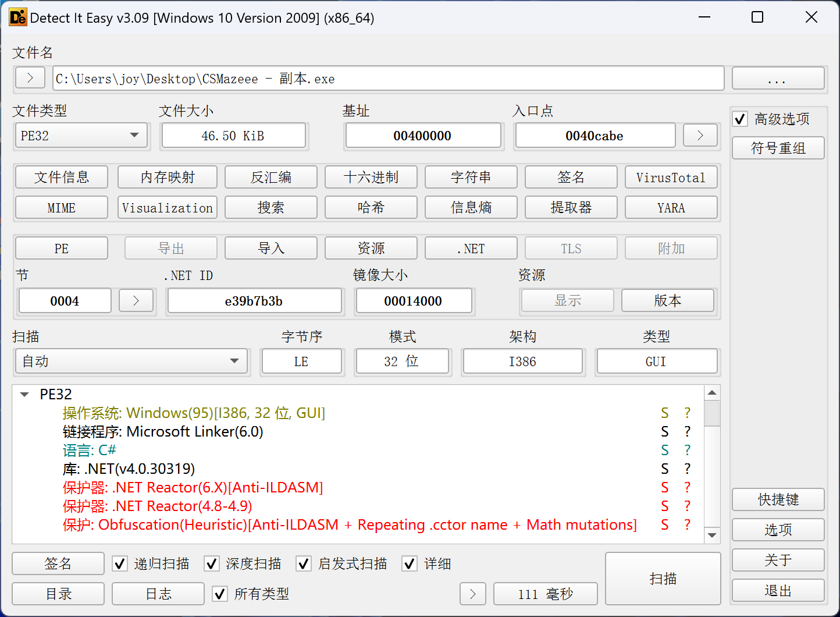Screen dimensions: 840x617
Task: Click S marker on 链接程序 Microsoft Linker row
Action: click(x=665, y=431)
